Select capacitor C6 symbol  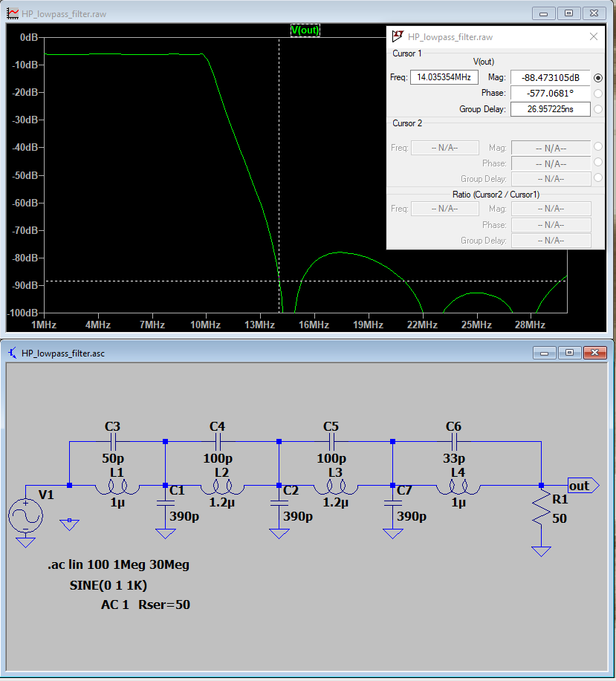click(x=454, y=442)
